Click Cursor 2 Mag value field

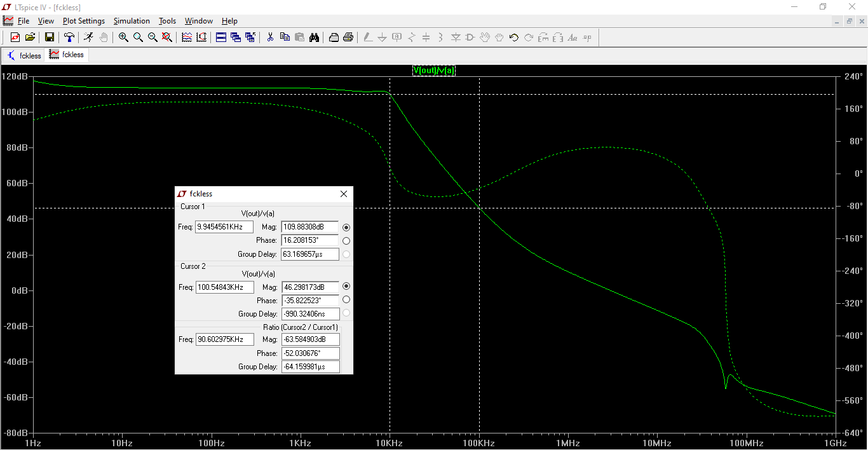309,287
